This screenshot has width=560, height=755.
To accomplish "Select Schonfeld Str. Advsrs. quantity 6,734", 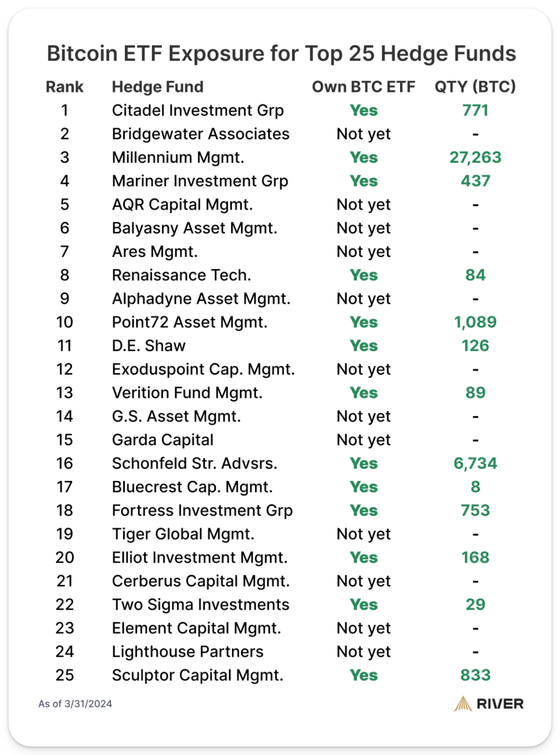I will [x=475, y=463].
